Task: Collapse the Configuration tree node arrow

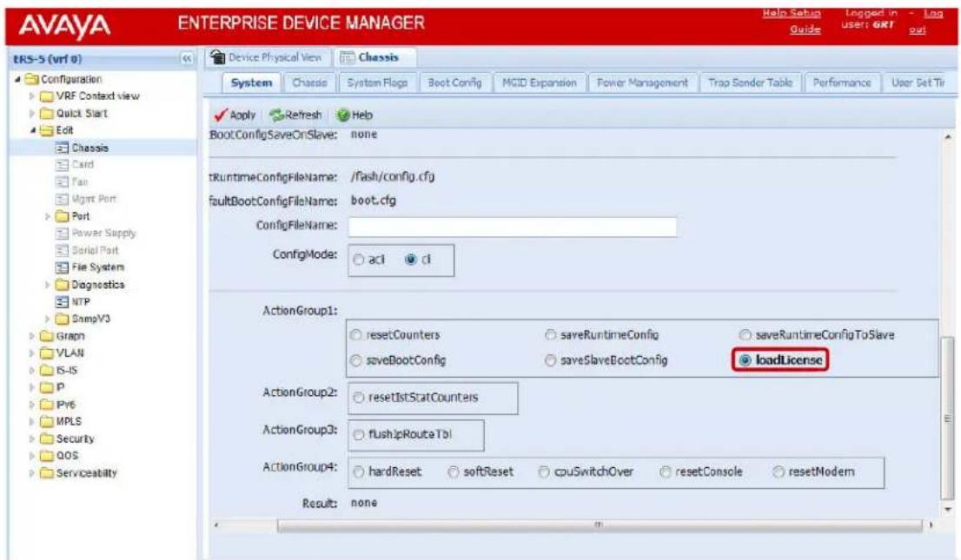Action: point(17,79)
